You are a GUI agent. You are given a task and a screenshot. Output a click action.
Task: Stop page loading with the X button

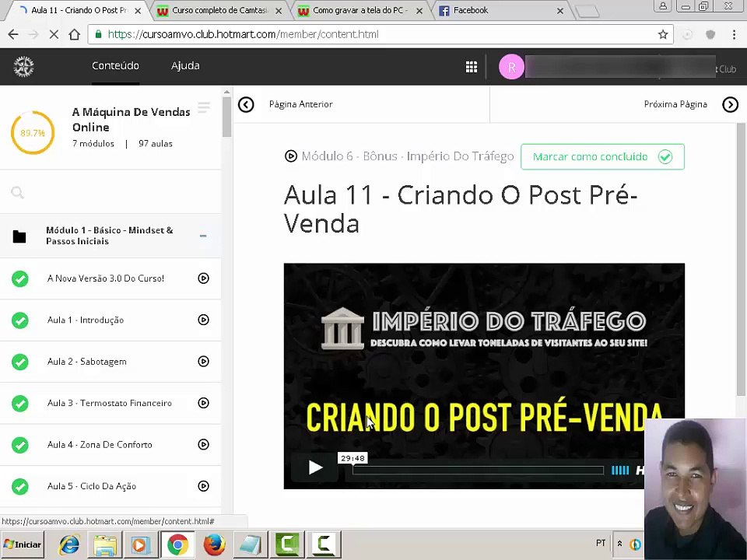pyautogui.click(x=54, y=34)
